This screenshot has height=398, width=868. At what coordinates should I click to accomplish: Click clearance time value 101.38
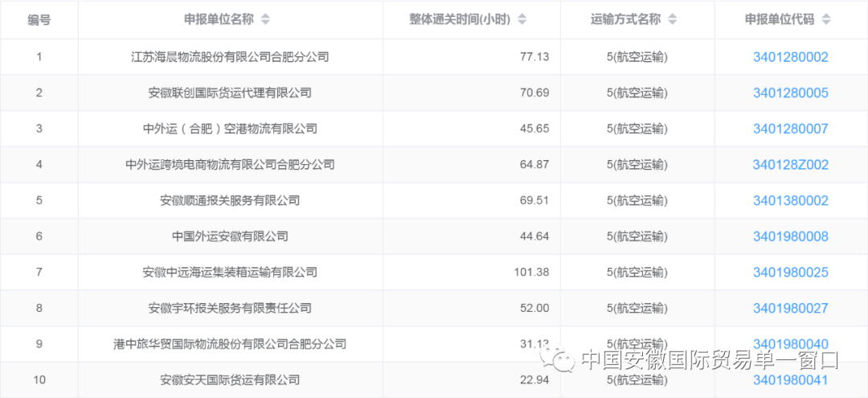coord(532,273)
